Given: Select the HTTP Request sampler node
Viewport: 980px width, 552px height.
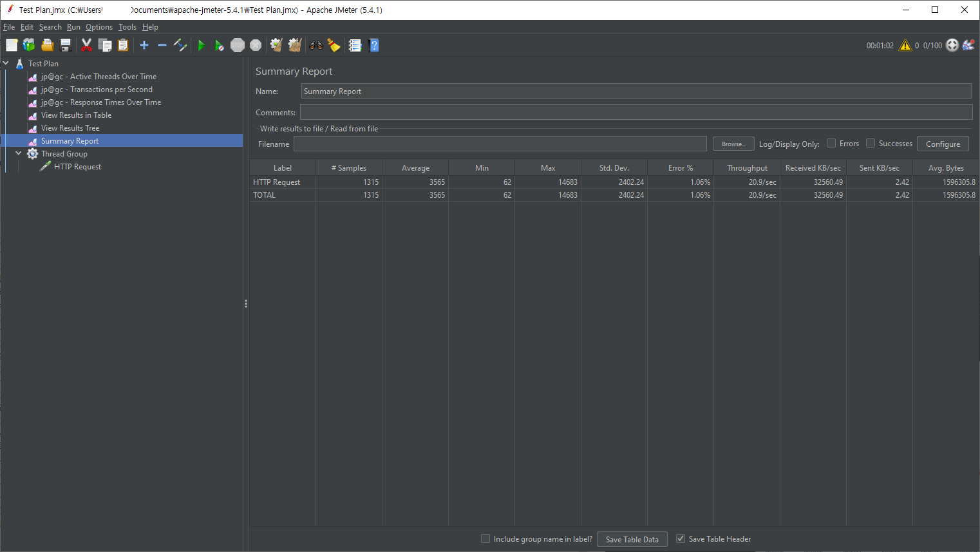Looking at the screenshot, I should tap(77, 167).
